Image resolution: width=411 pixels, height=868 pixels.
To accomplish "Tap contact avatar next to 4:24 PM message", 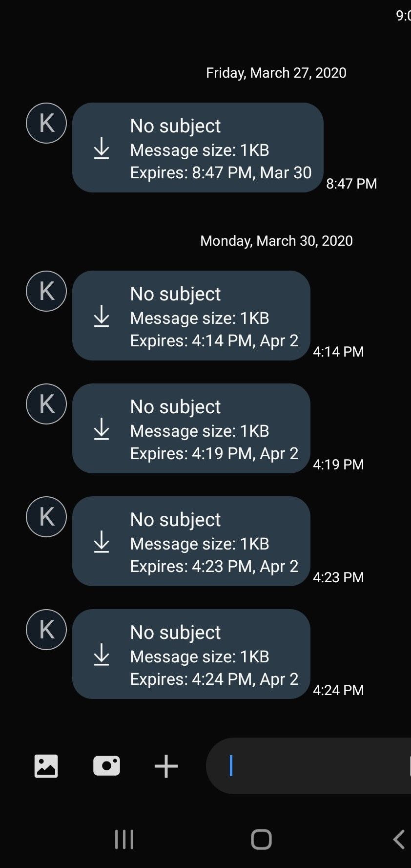I will (x=46, y=630).
